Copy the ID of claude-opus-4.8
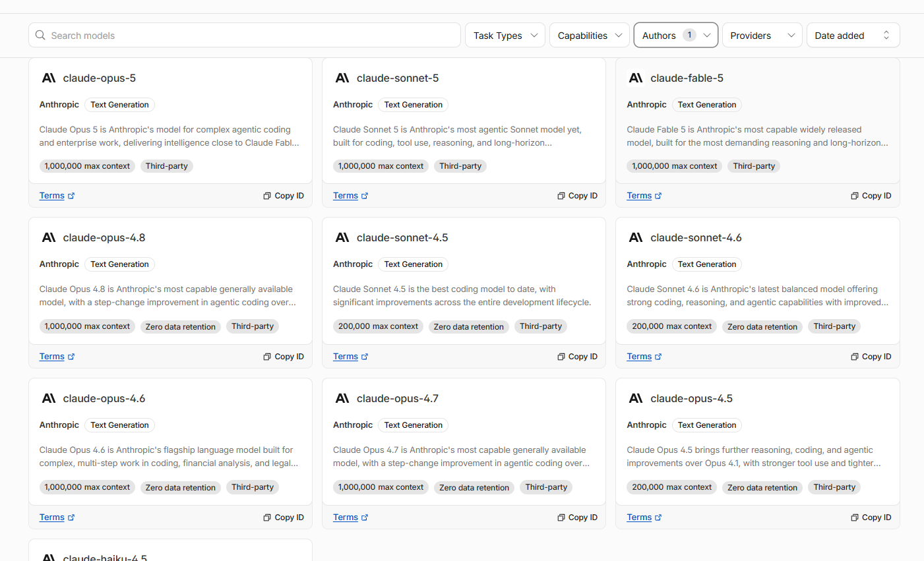Image resolution: width=924 pixels, height=561 pixels. (x=284, y=357)
